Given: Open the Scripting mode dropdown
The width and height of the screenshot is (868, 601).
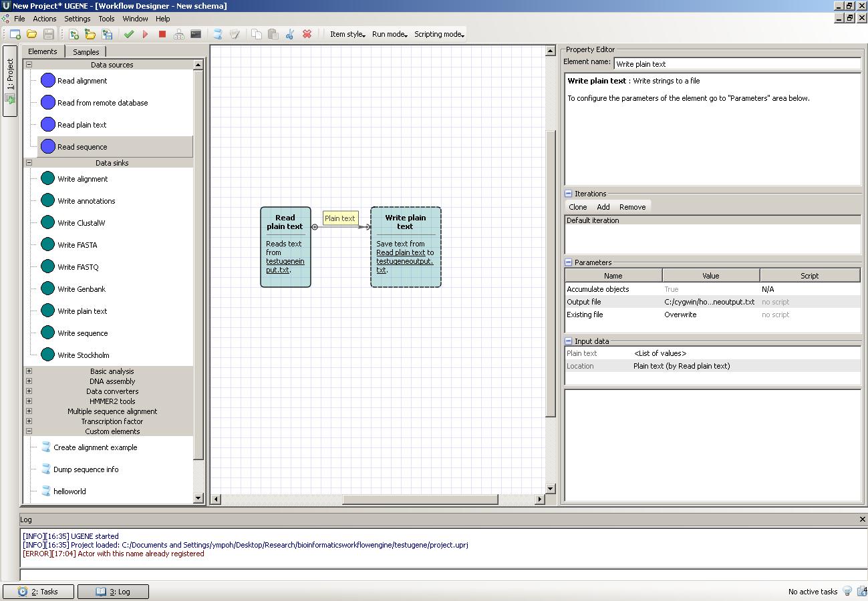Looking at the screenshot, I should click(438, 34).
